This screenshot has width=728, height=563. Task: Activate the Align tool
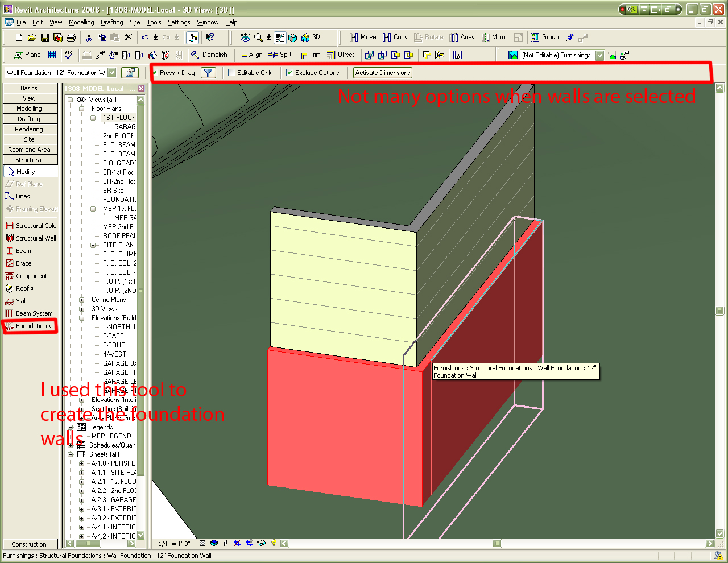(x=250, y=55)
